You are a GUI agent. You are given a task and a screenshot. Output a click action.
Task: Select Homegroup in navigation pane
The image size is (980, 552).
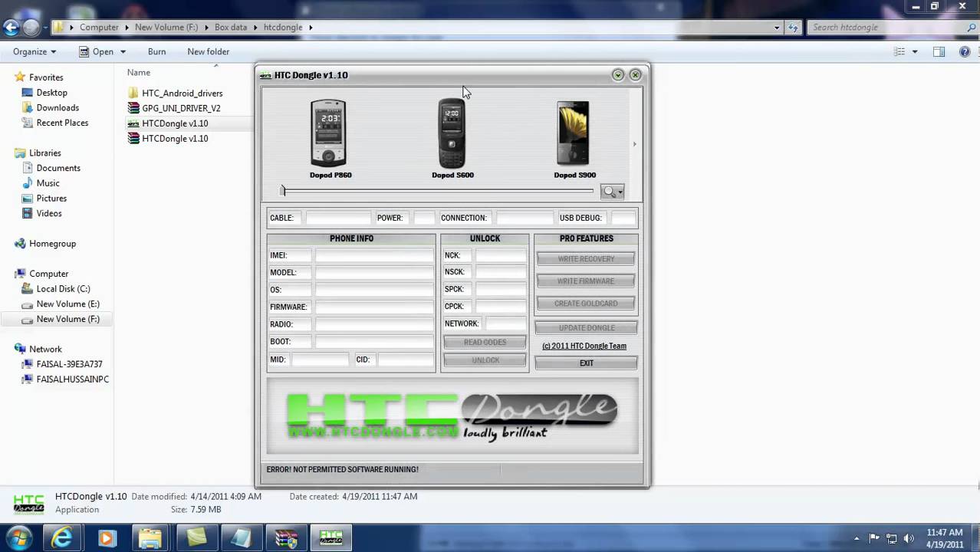click(52, 244)
